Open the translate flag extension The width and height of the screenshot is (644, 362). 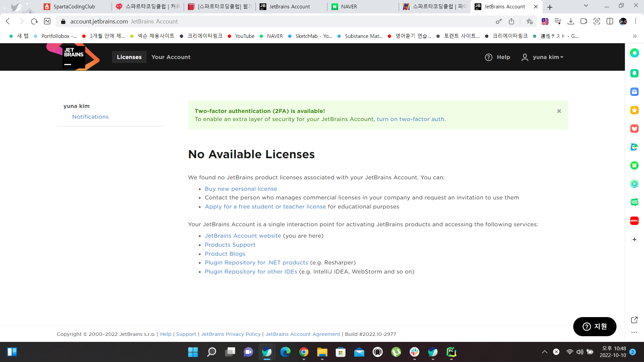[x=545, y=21]
